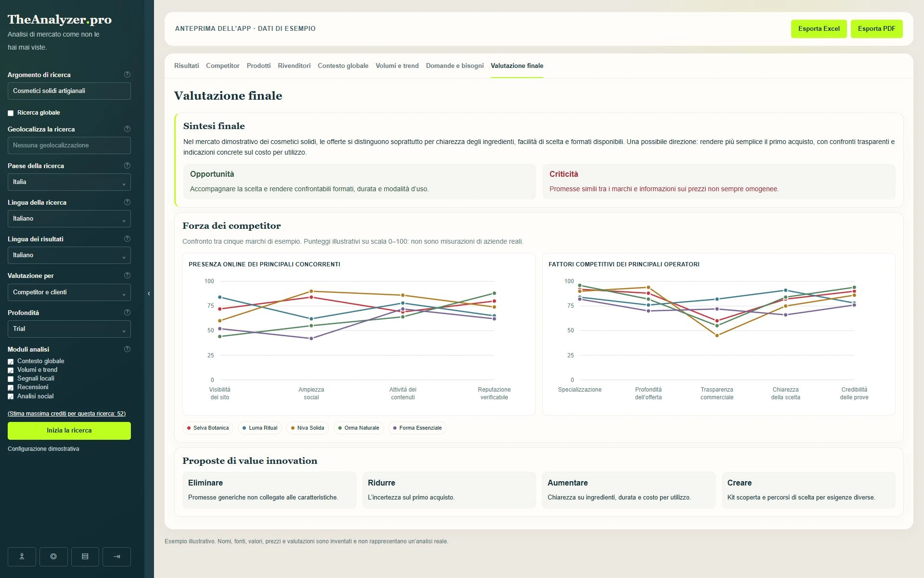The image size is (924, 578).
Task: Click the arrow-to-bar exit icon button
Action: pyautogui.click(x=116, y=556)
